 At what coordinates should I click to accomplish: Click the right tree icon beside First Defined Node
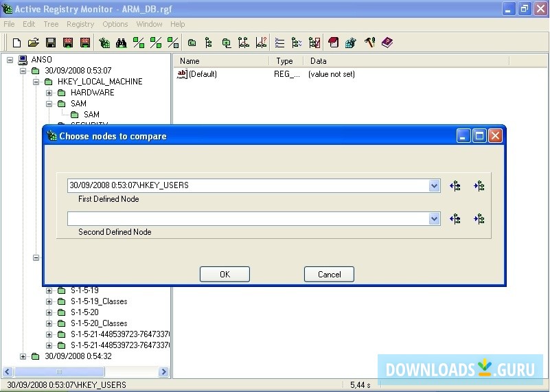(x=479, y=186)
